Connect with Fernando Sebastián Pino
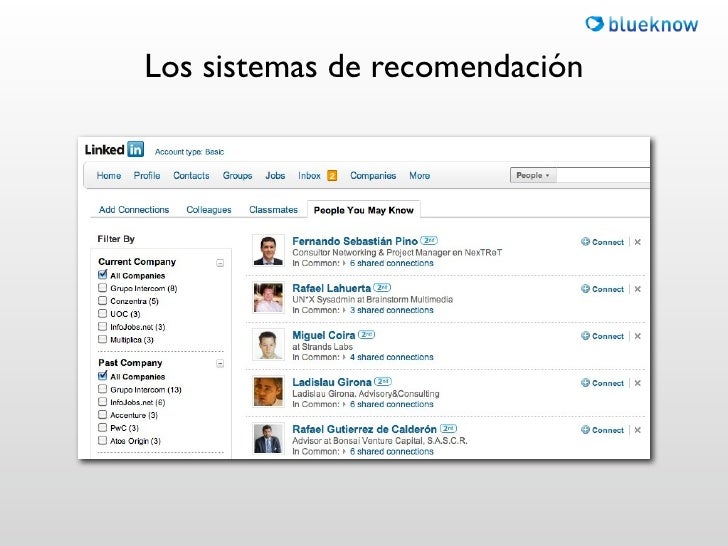 pos(602,242)
